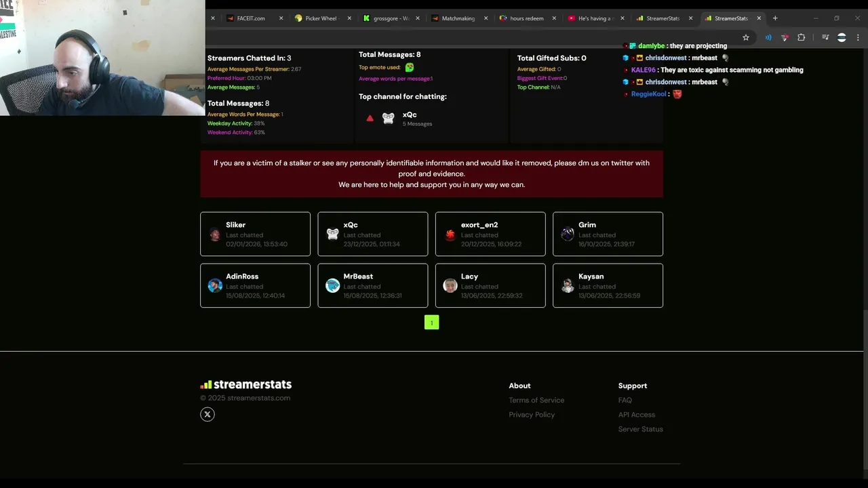Open the X (Twitter) footer icon
868x488 pixels.
tap(208, 414)
